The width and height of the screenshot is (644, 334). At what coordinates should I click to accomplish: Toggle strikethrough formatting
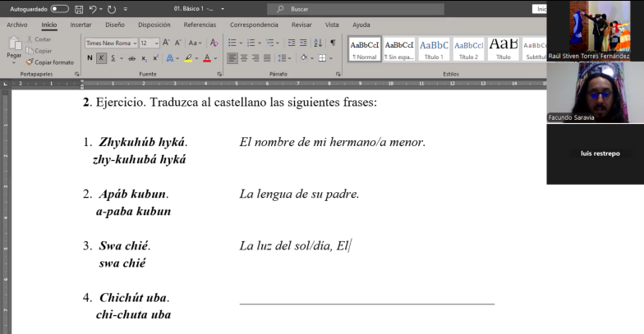(131, 58)
